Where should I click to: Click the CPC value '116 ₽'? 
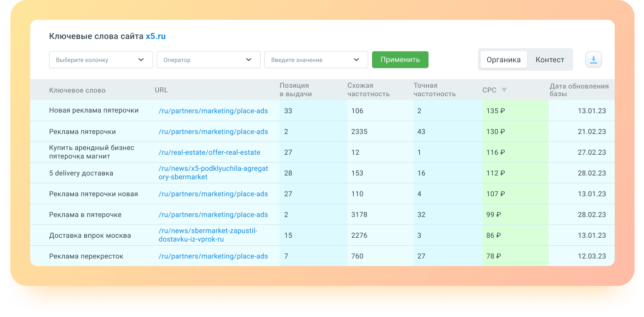(496, 152)
